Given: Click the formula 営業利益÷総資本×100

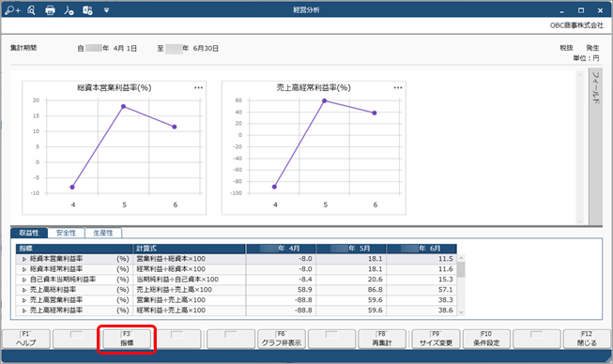Looking at the screenshot, I should (171, 259).
